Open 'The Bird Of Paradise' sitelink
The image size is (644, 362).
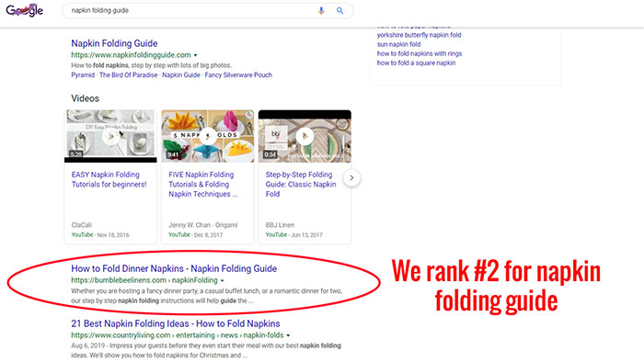click(x=128, y=75)
